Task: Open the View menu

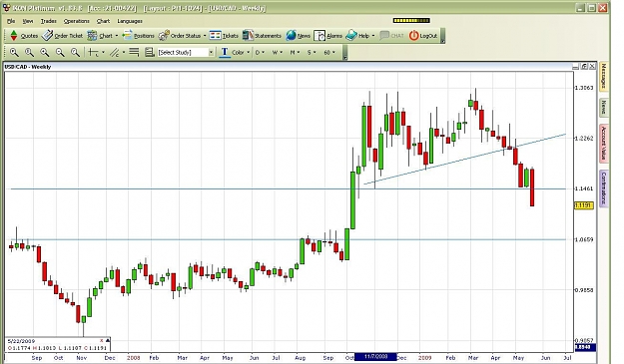Action: click(x=28, y=21)
